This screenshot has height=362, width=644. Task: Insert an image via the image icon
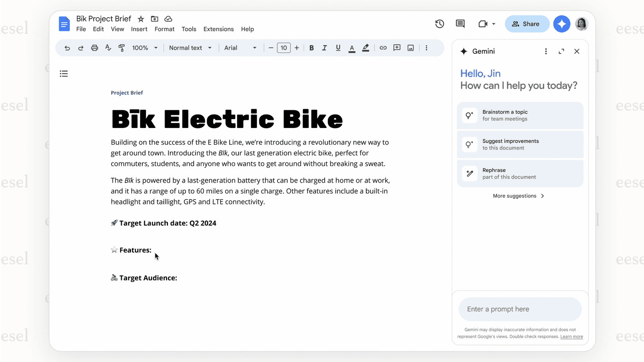point(411,48)
